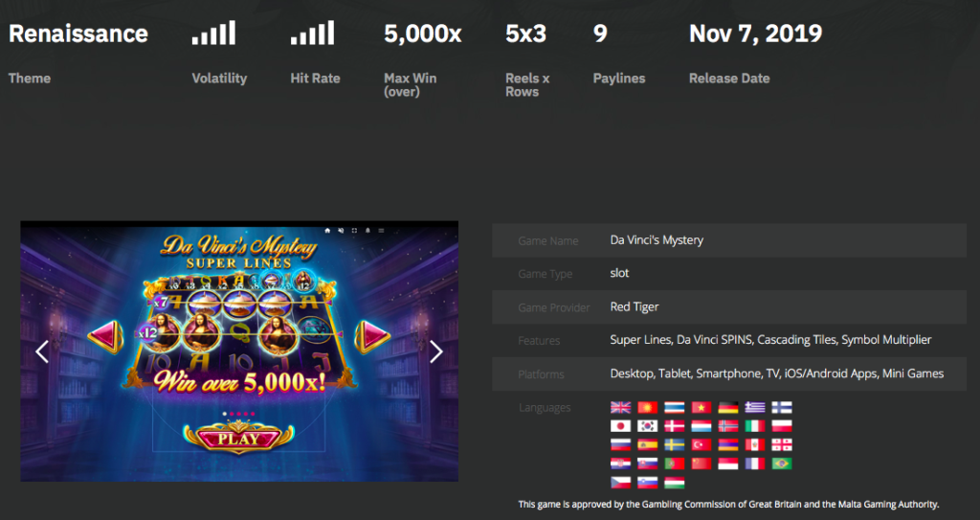Image resolution: width=980 pixels, height=520 pixels.
Task: Click the pink left triangle arrow in the game
Action: pyautogui.click(x=105, y=337)
